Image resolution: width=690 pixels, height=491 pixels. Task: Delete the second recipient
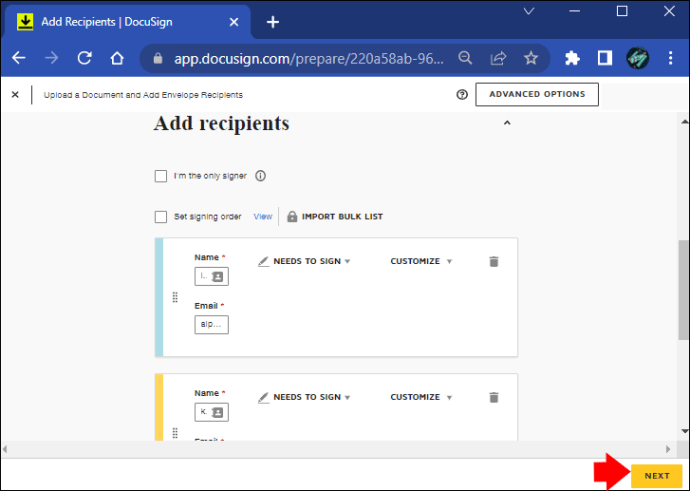(494, 397)
